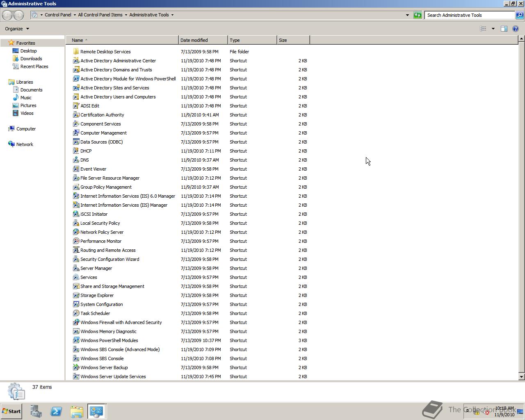Toggle the preview pane button
Viewport: 525px width, 420px height.
click(x=504, y=29)
